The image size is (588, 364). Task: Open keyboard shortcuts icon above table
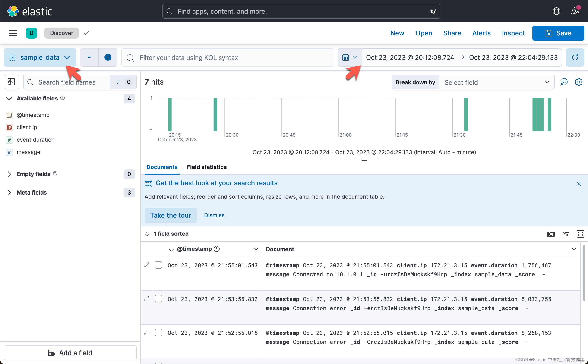coord(551,234)
